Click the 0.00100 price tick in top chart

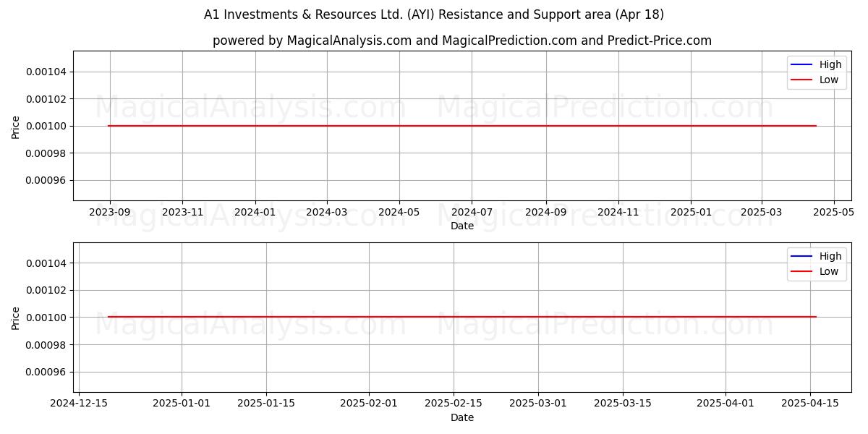click(x=46, y=126)
